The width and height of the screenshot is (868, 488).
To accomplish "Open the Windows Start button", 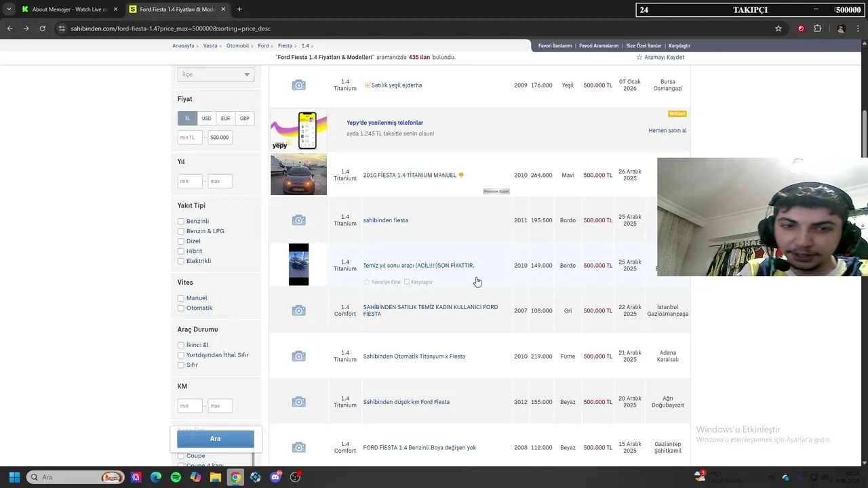I will [x=14, y=477].
